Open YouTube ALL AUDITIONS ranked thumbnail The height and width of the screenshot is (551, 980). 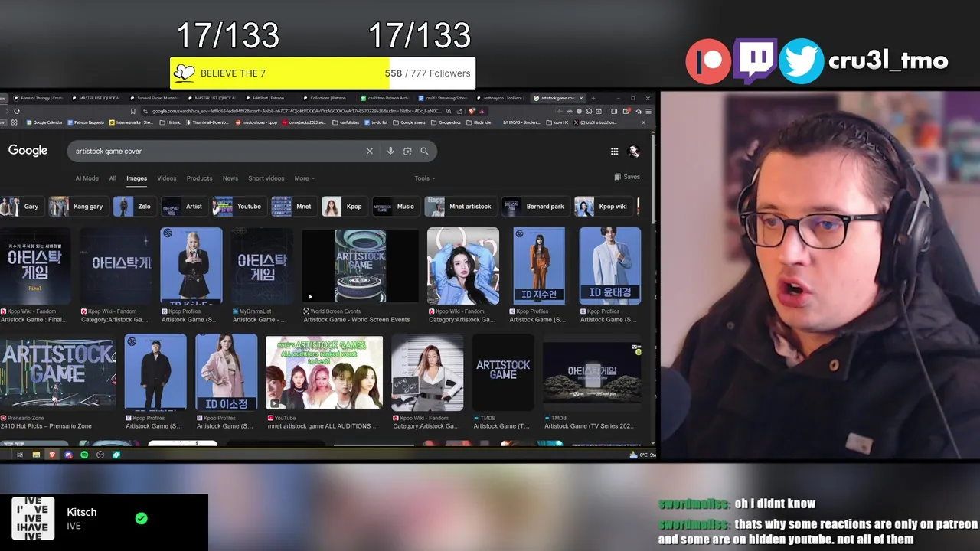click(x=324, y=373)
